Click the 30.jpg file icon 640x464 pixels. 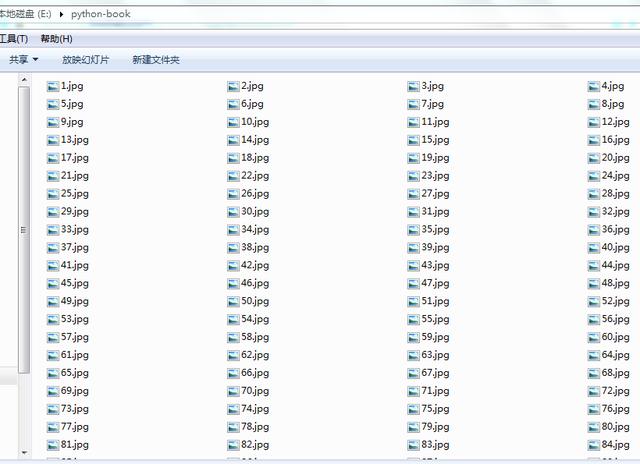coord(233,212)
